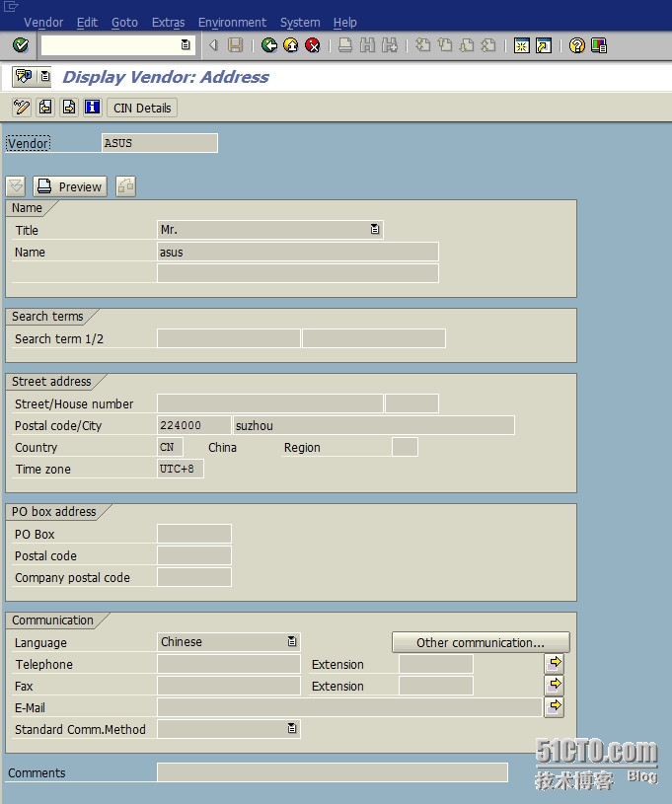
Task: Click the Generate Shortcut icon
Action: coord(544,45)
